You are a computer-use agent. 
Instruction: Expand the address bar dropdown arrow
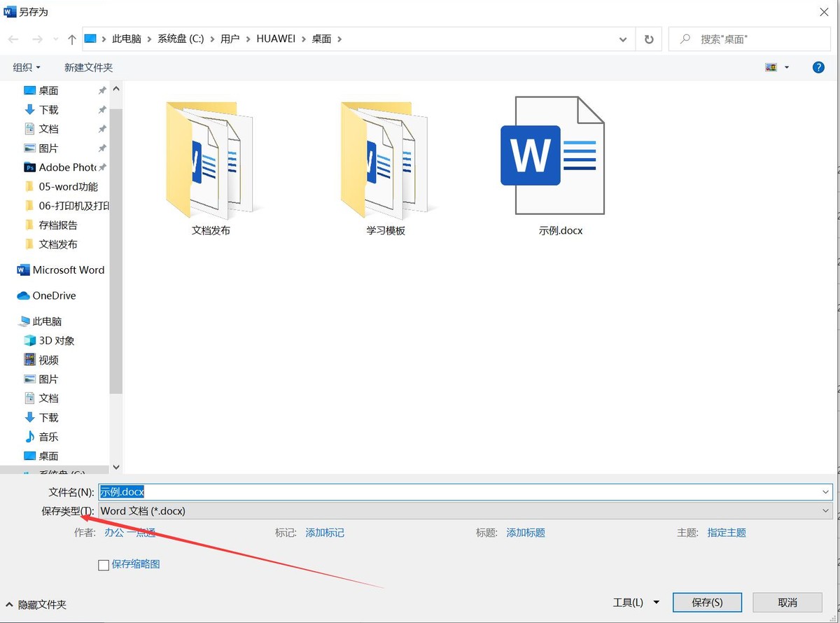(623, 39)
